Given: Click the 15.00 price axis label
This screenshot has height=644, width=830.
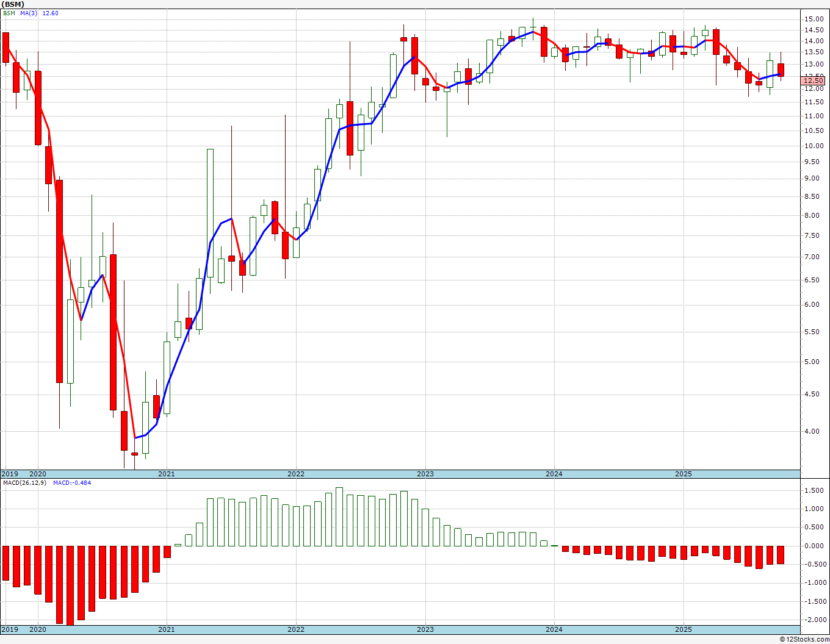Looking at the screenshot, I should click(814, 19).
